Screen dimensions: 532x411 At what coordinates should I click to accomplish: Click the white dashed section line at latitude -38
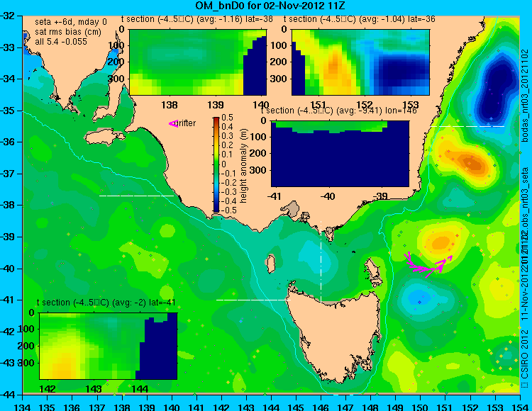click(x=136, y=196)
